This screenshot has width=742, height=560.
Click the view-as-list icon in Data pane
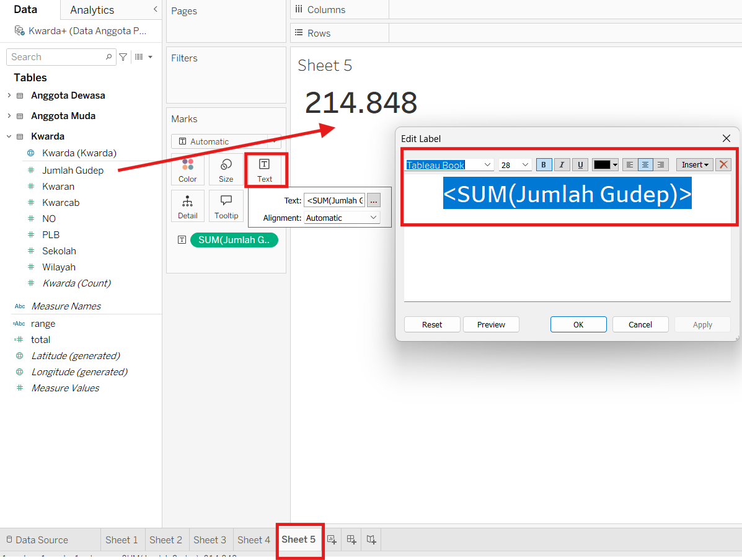pyautogui.click(x=139, y=57)
